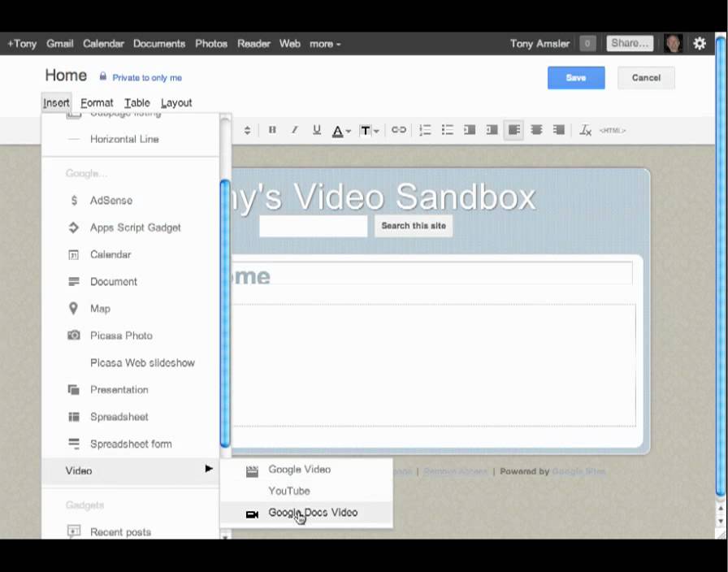Open Reader from top bar
This screenshot has width=728, height=572.
click(x=253, y=44)
